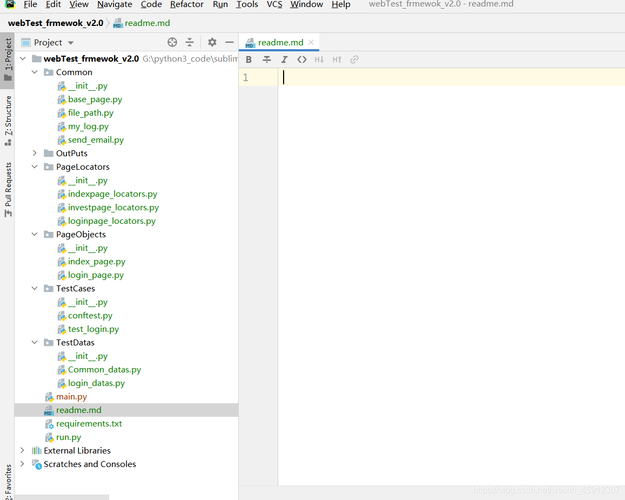Click the locate/scroll-from-source target icon
This screenshot has height=500, width=625.
(172, 43)
